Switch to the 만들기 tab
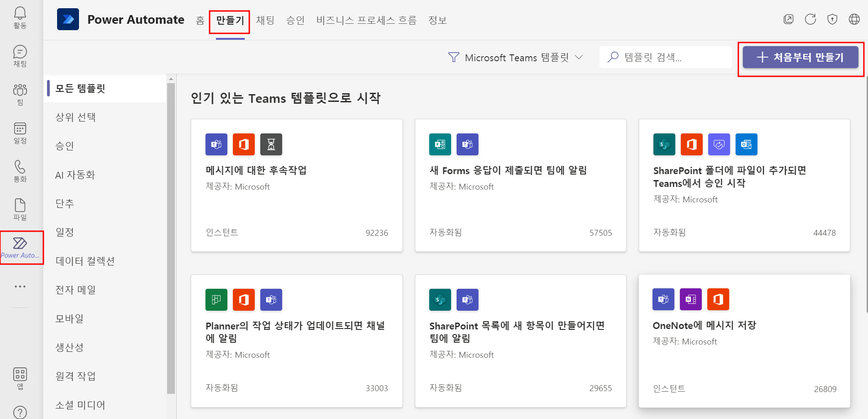The height and width of the screenshot is (419, 868). coord(230,20)
